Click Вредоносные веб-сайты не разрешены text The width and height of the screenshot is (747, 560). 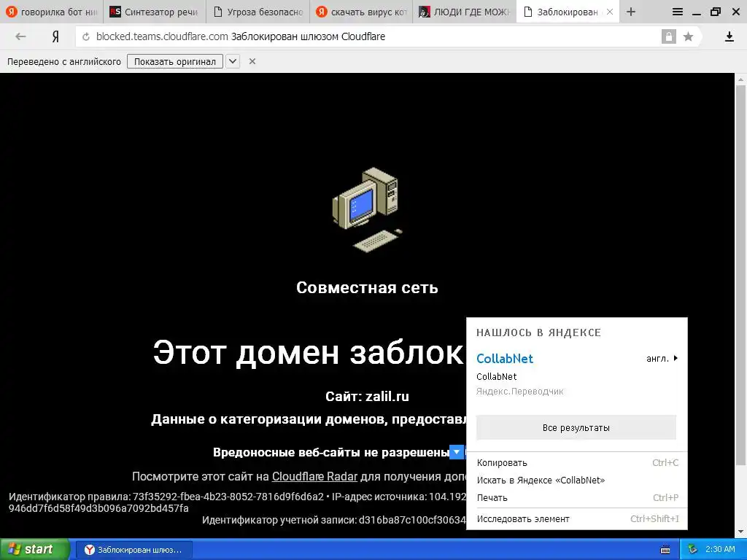(331, 452)
